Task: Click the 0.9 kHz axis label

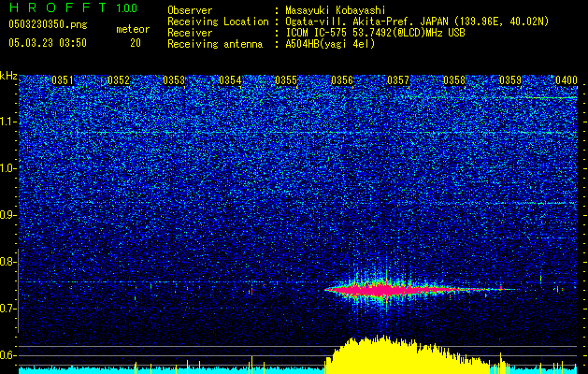Action: [8, 215]
